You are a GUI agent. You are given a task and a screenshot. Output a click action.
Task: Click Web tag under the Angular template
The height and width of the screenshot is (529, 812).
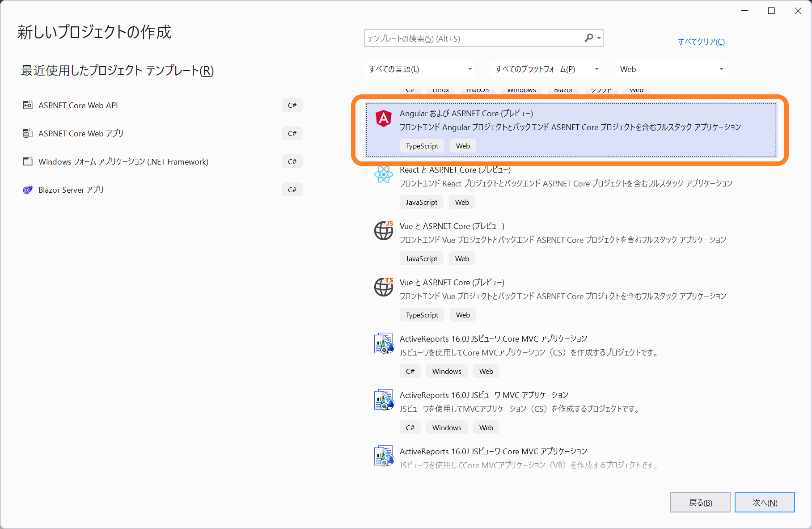pos(463,146)
